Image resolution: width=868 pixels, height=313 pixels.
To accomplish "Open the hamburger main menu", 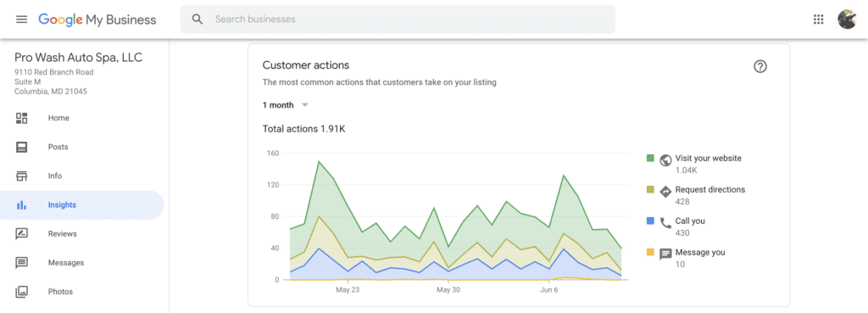I will click(21, 20).
